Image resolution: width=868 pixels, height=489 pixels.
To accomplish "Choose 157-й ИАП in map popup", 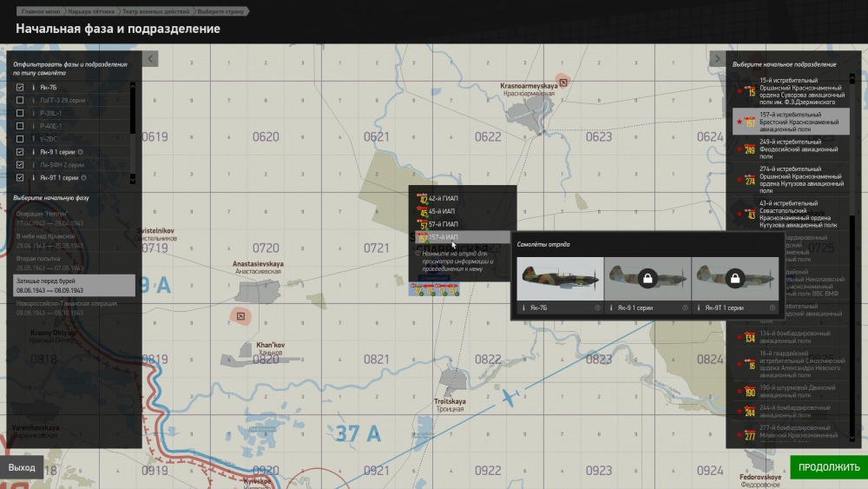I will (463, 237).
